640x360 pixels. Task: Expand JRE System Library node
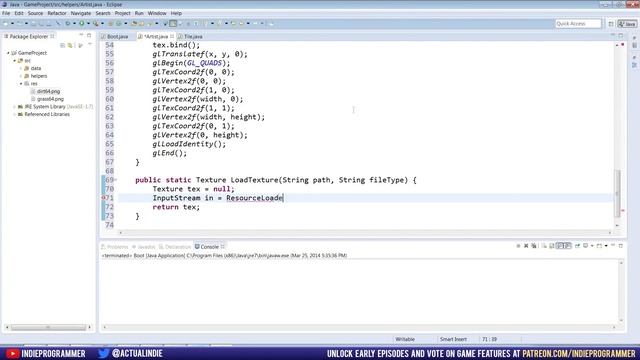15,107
